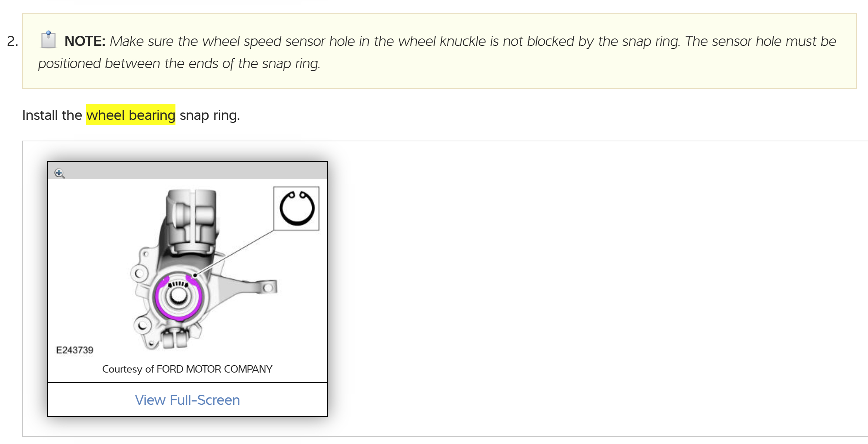The height and width of the screenshot is (444, 868).
Task: Click the yellow highlighted 'wheel bearing' text
Action: [x=131, y=115]
